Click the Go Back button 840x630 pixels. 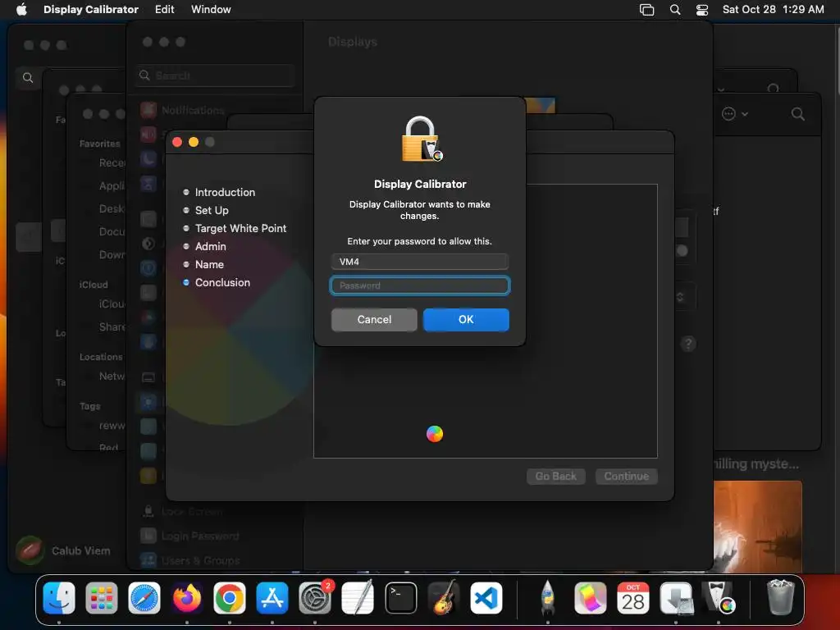click(555, 477)
